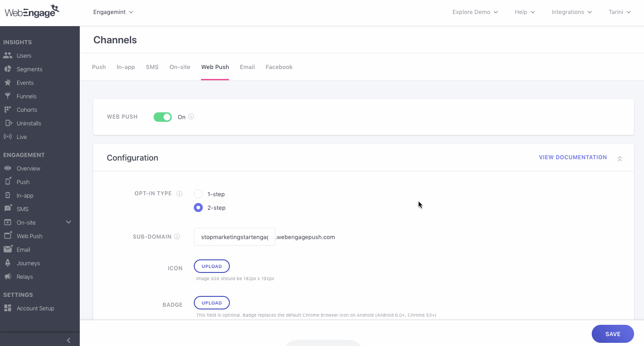Screen dimensions: 644x346
Task: Open Live in the sidebar
Action: (x=22, y=137)
